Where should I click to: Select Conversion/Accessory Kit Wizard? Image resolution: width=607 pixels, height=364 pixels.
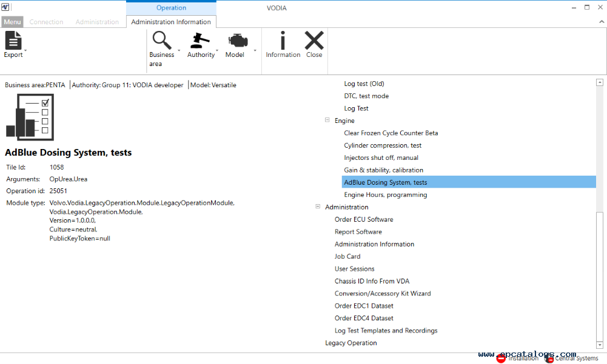click(383, 294)
